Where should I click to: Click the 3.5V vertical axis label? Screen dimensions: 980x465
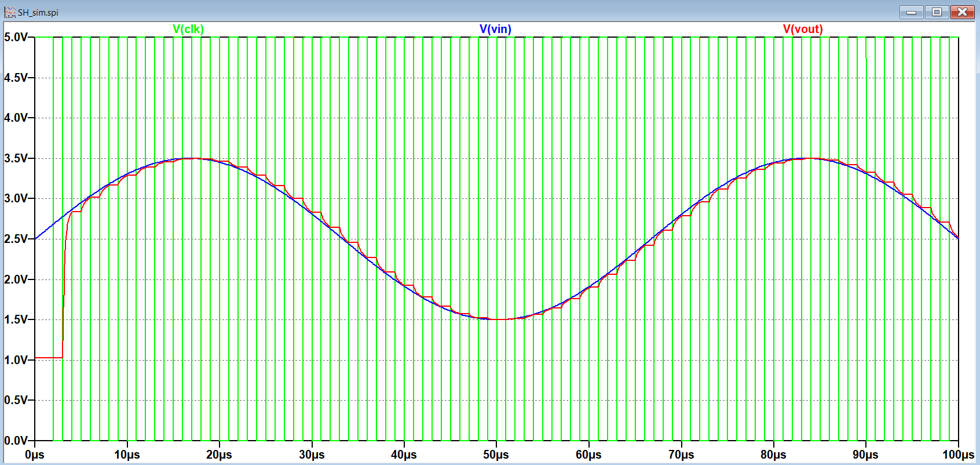point(16,158)
